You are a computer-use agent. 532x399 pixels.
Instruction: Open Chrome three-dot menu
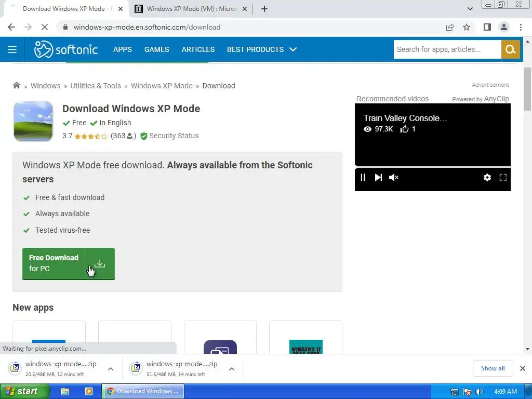point(521,27)
